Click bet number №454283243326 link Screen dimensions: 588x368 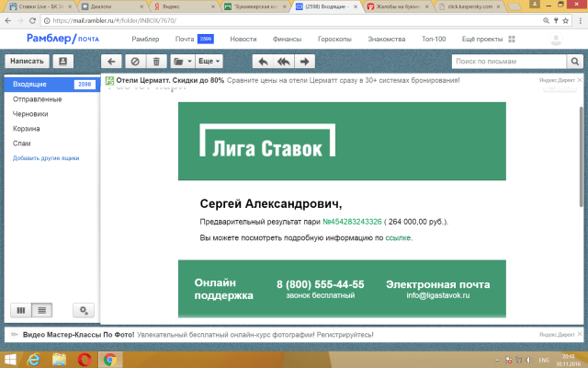352,222
